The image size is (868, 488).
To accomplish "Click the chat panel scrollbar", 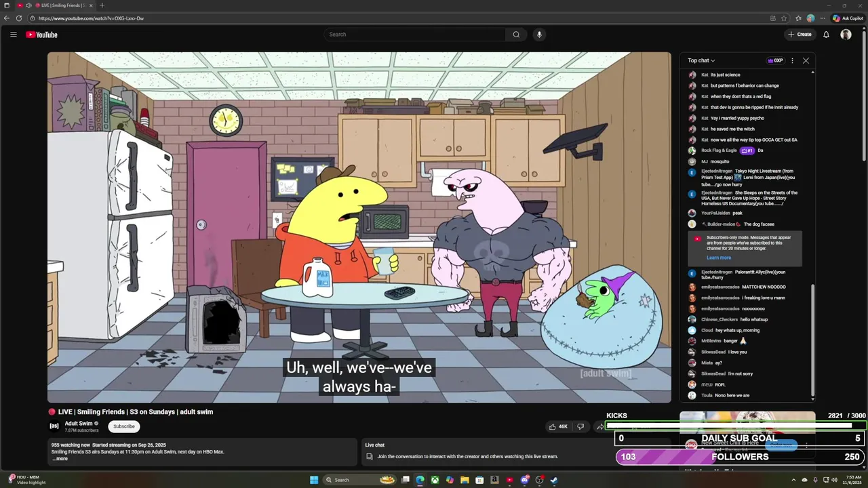I will 812,341.
